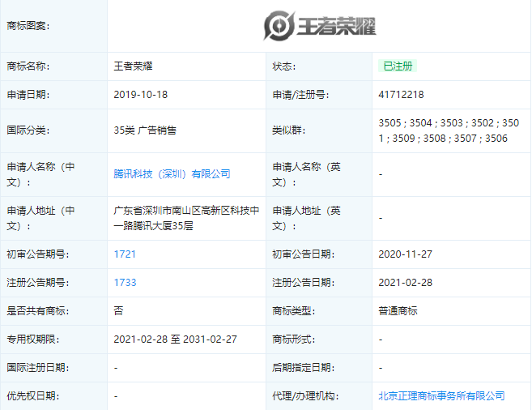The width and height of the screenshot is (532, 410).
Task: Click the 优先权日期 label
Action: tap(33, 396)
